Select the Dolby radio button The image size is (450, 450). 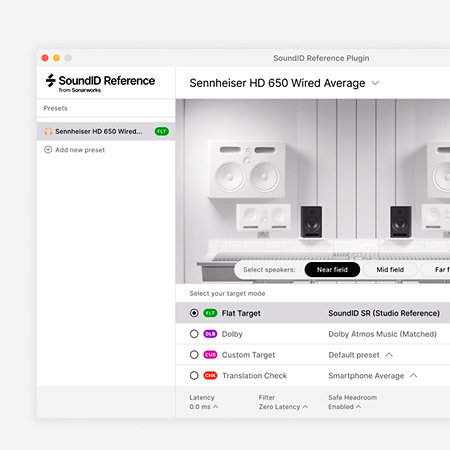point(194,334)
